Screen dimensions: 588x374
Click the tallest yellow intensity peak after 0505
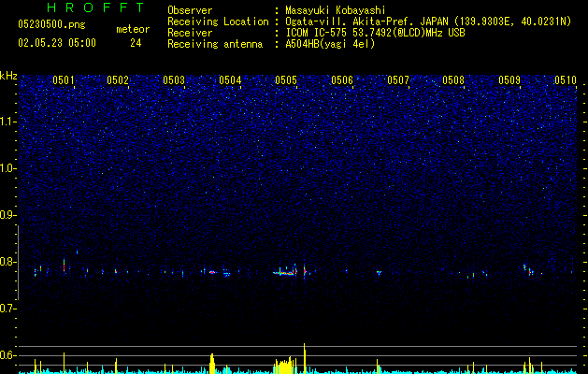305,358
